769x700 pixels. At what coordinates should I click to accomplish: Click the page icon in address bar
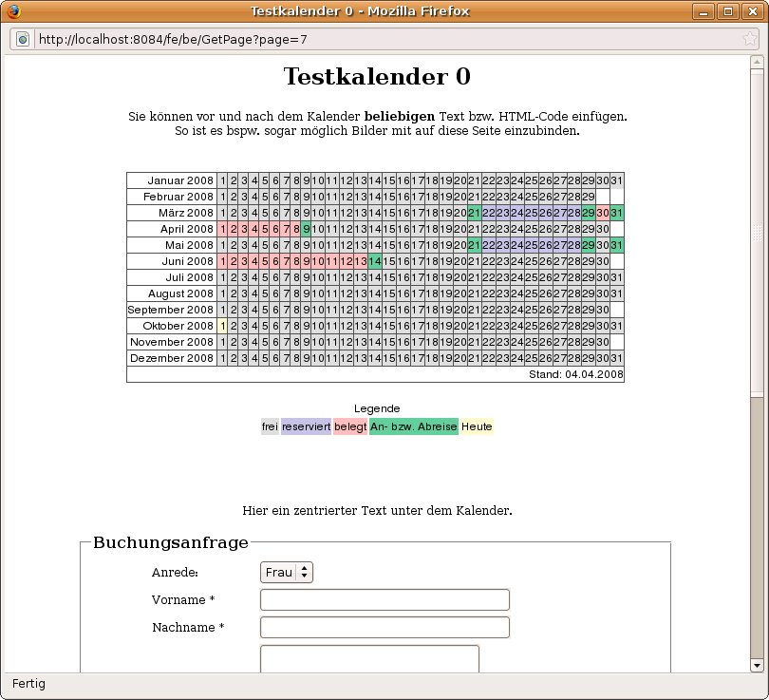pos(23,39)
